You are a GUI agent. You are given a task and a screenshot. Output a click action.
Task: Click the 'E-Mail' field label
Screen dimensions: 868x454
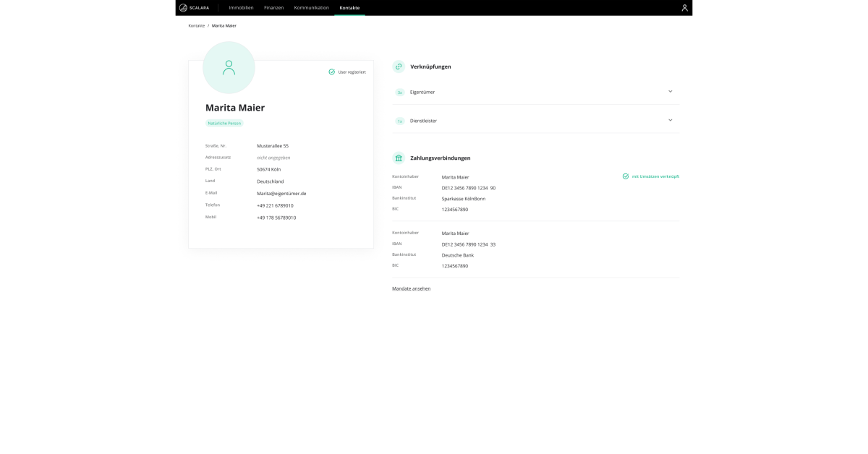[211, 193]
